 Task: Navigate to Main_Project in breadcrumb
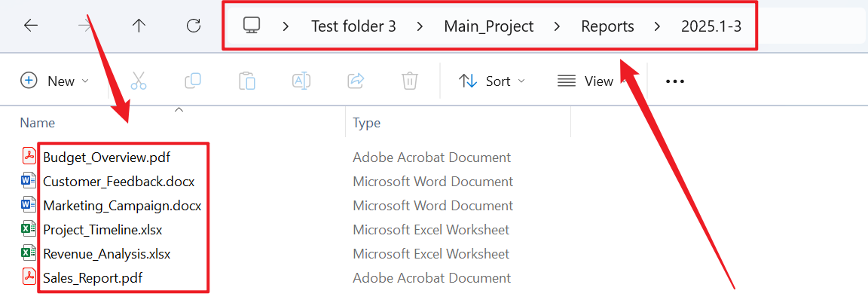click(488, 26)
